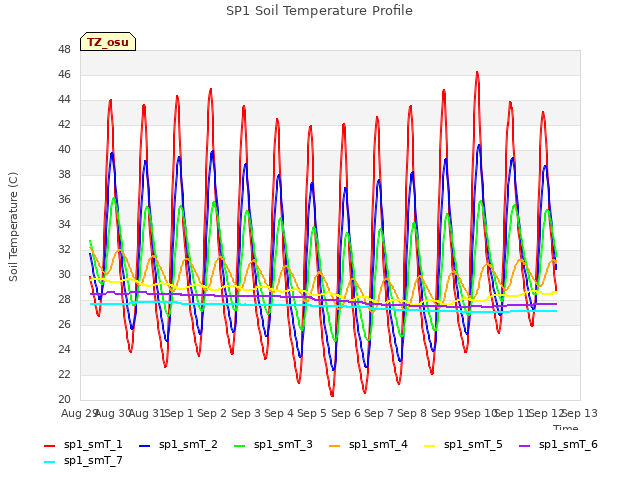This screenshot has width=640, height=480.
Task: Click the red curve minimum near Sep 6
Action: pyautogui.click(x=332, y=396)
